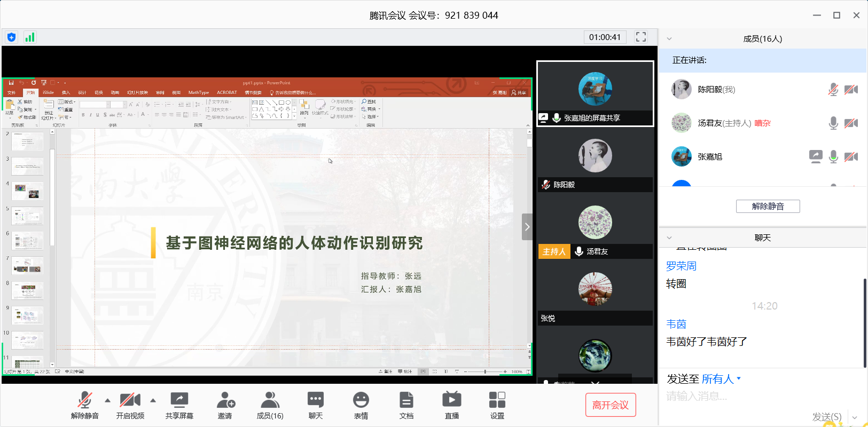868x427 pixels.
Task: Expand video options arrow beside 开启视频
Action: pos(153,400)
